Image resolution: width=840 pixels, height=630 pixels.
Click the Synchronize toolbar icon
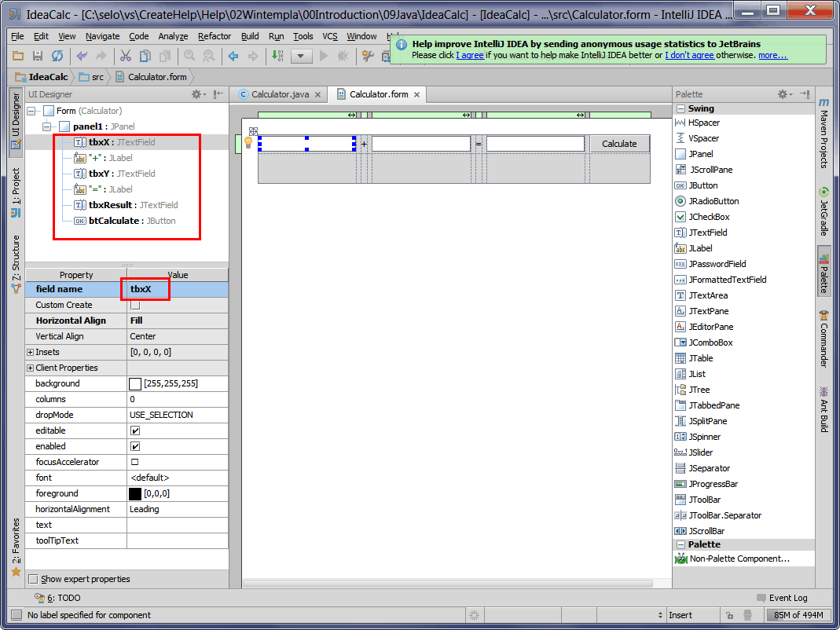(57, 56)
